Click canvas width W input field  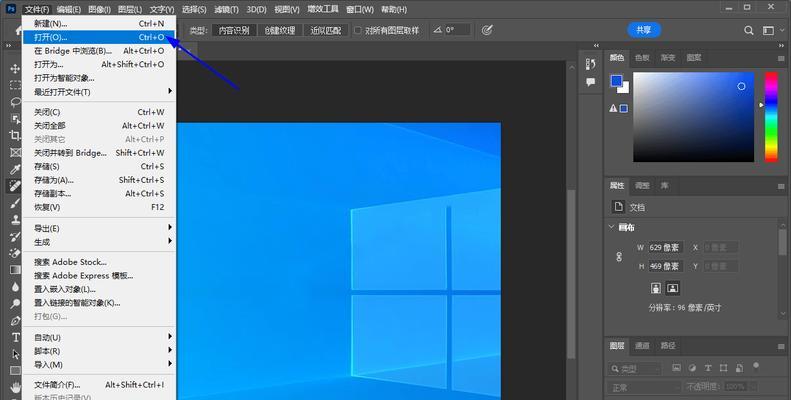(666, 248)
